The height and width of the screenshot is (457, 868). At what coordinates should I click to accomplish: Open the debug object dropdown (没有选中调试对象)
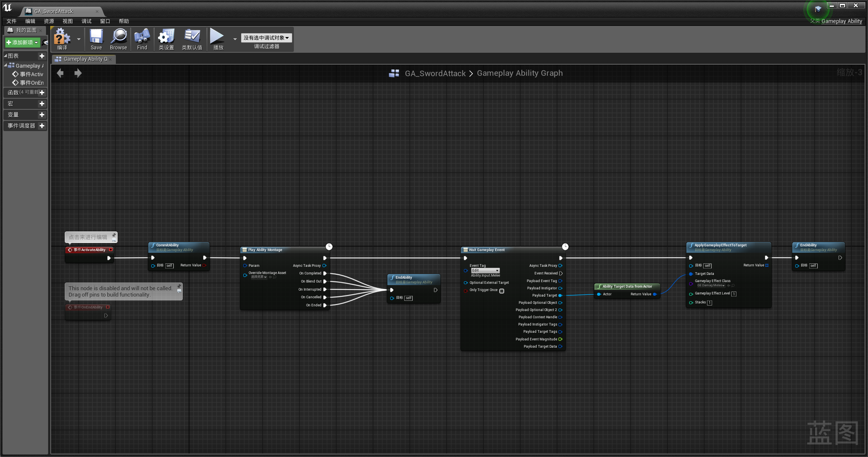(266, 38)
